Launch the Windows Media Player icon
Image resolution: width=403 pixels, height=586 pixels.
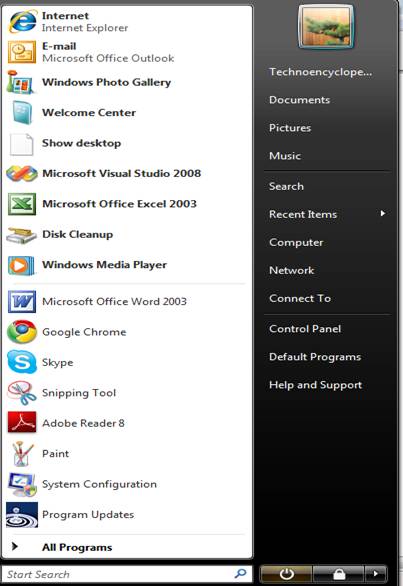pos(22,265)
